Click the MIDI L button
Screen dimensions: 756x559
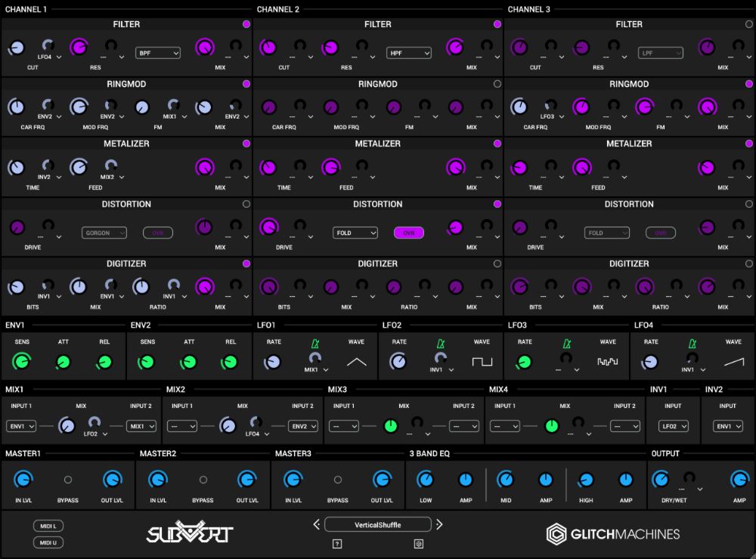pos(48,526)
